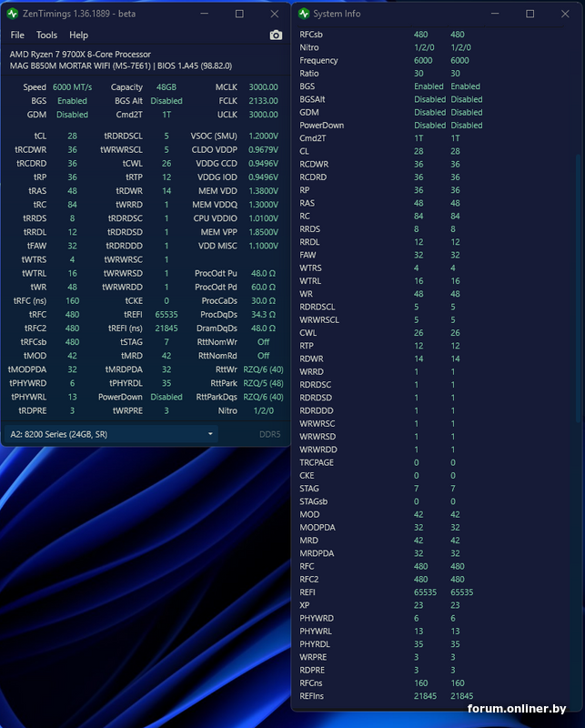Click the forum.onliner.by watermark
This screenshot has height=728, width=585.
517,709
